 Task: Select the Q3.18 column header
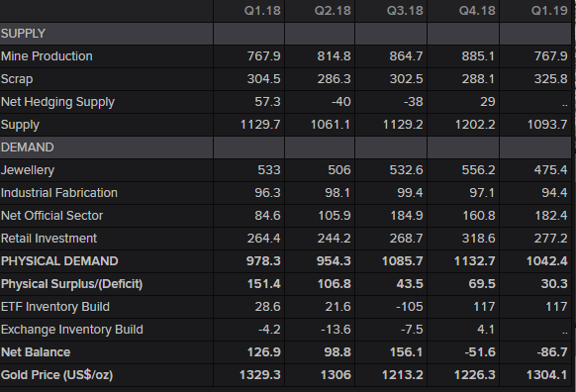(x=405, y=11)
